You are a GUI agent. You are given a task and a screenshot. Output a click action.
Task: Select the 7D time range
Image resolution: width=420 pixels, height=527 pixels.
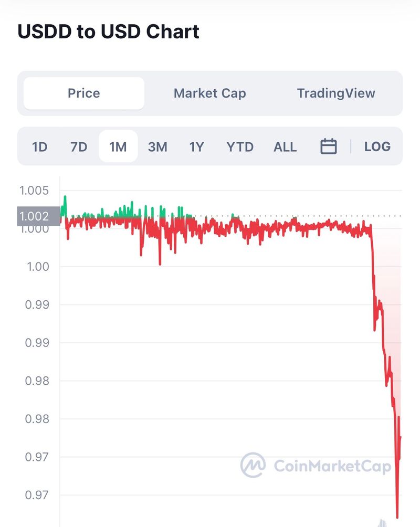pos(79,146)
